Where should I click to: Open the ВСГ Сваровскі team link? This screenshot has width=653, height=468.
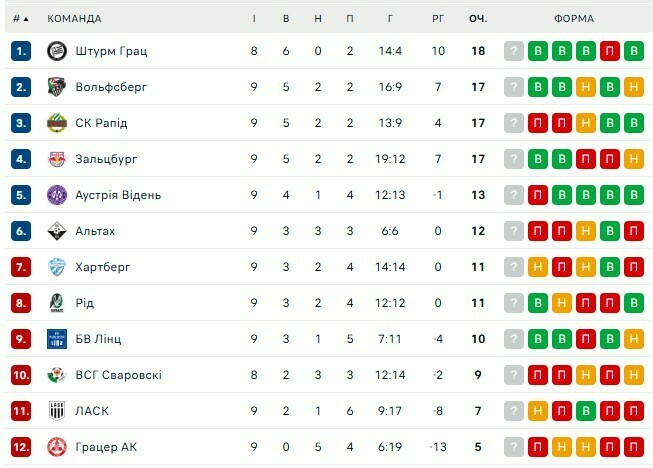point(118,375)
